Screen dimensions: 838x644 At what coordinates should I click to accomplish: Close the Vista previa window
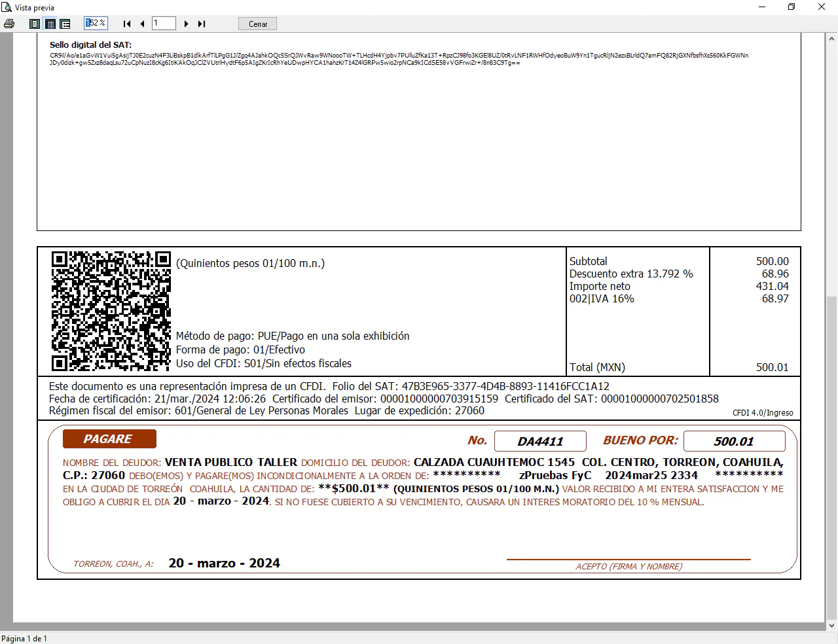pos(822,7)
